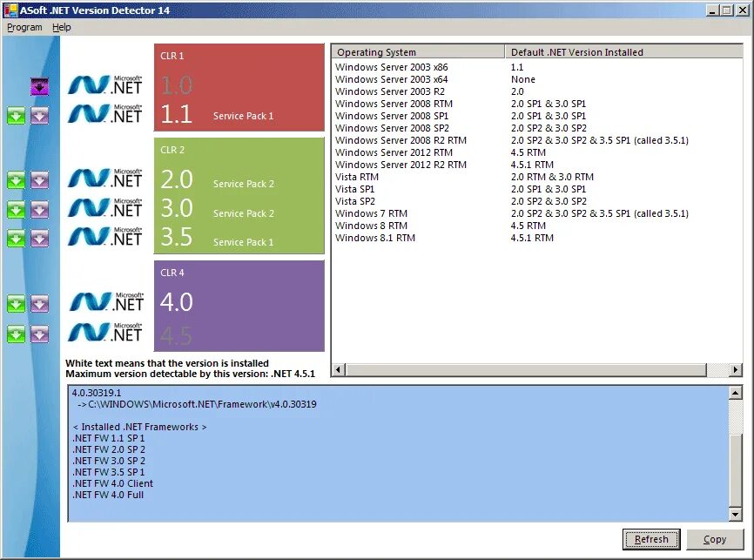
Task: Select the Windows Server 2003 x86 row
Action: 536,67
